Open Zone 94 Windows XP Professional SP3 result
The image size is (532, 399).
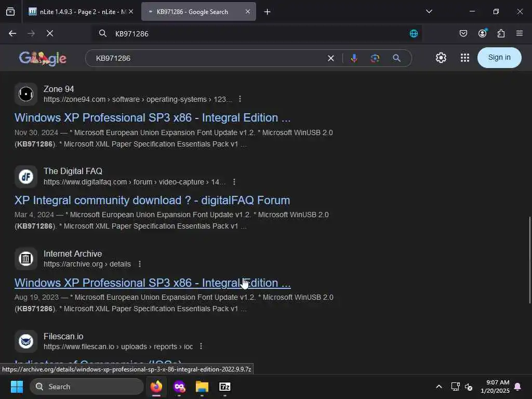152,118
